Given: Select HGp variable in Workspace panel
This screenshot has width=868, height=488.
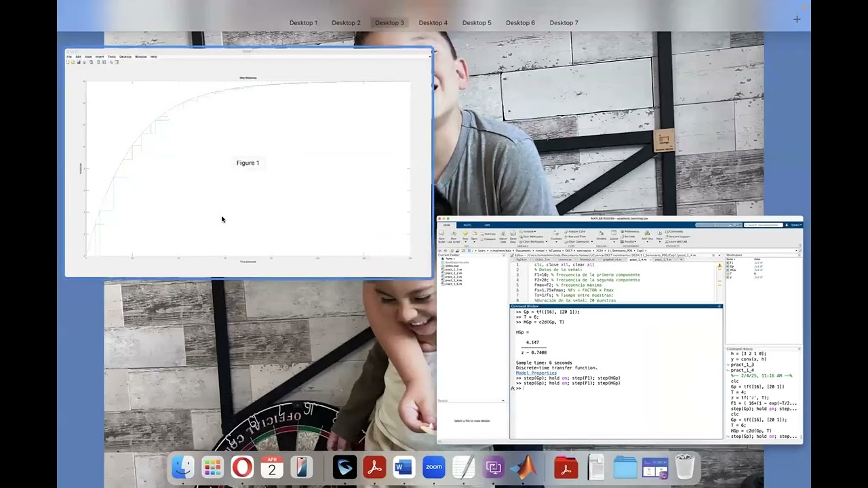Looking at the screenshot, I should click(731, 270).
